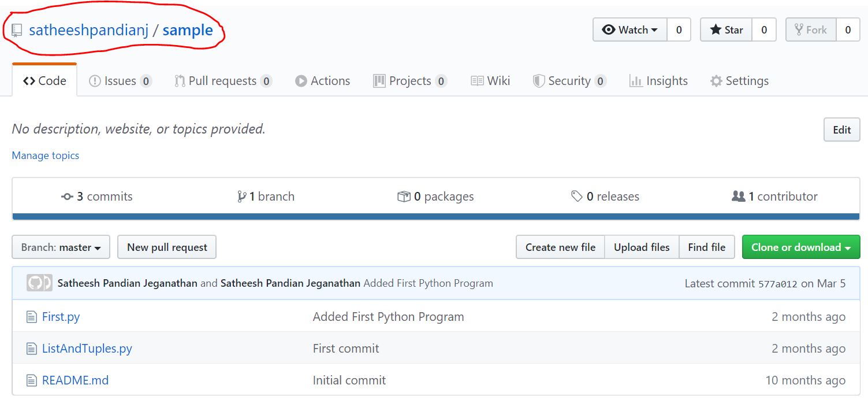Open the Clone or download dropdown

[801, 247]
